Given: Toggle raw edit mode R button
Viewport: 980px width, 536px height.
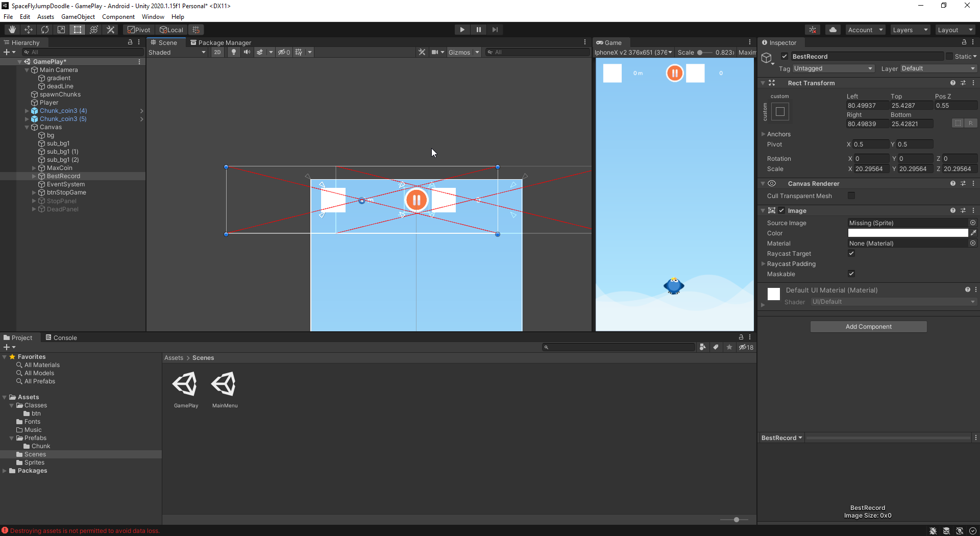Looking at the screenshot, I should pyautogui.click(x=971, y=123).
